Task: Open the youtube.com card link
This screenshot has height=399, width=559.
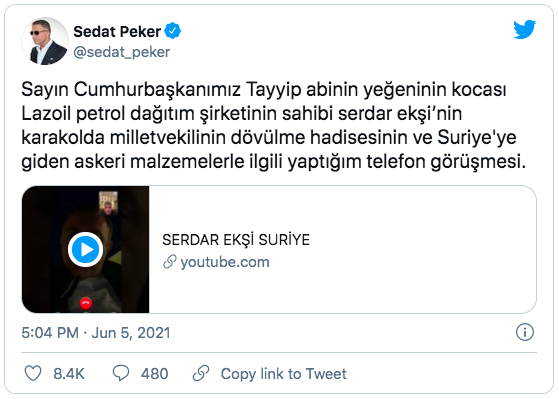Action: point(225,262)
